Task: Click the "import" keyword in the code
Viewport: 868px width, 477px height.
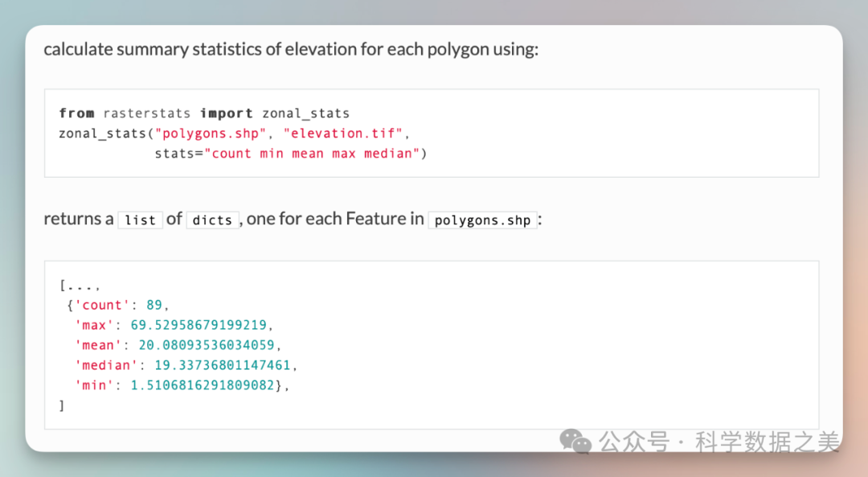Action: point(227,113)
